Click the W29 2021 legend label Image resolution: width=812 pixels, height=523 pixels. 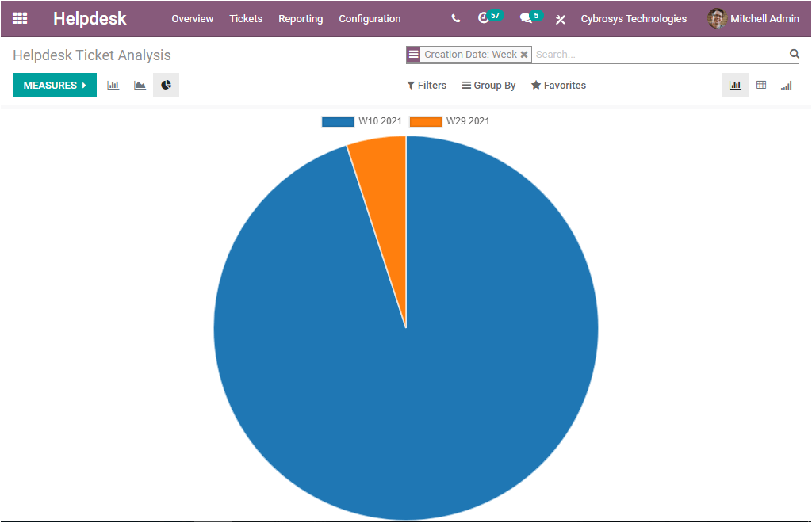tap(468, 121)
